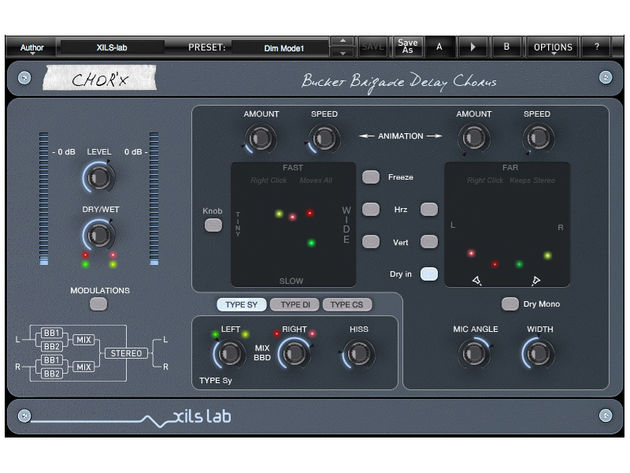
Task: Open the OPTIONS menu
Action: [553, 47]
